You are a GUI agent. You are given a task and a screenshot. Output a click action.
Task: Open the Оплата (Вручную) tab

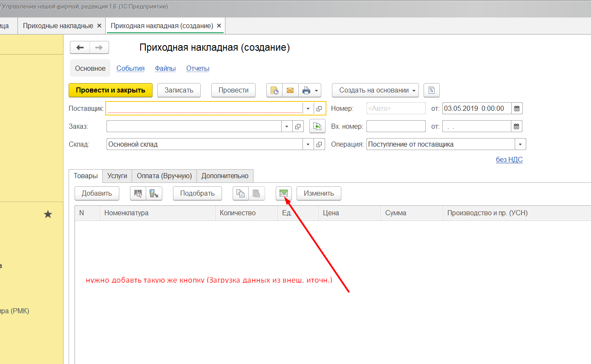point(164,176)
